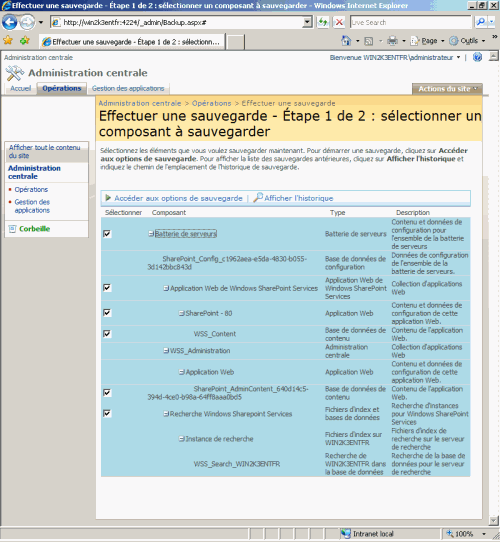Switch to Gestion des applications tab
Viewport: 500px width, 542px height.
(x=128, y=88)
